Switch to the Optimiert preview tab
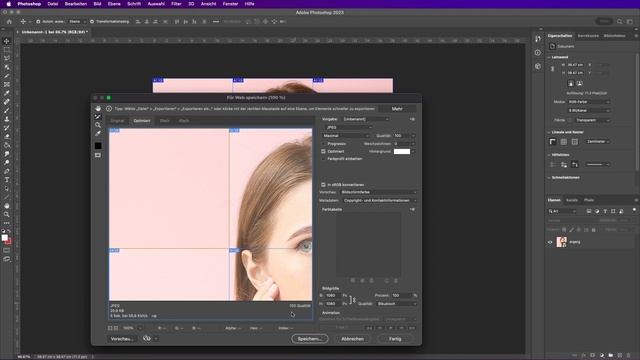The width and height of the screenshot is (640, 360). [142, 121]
